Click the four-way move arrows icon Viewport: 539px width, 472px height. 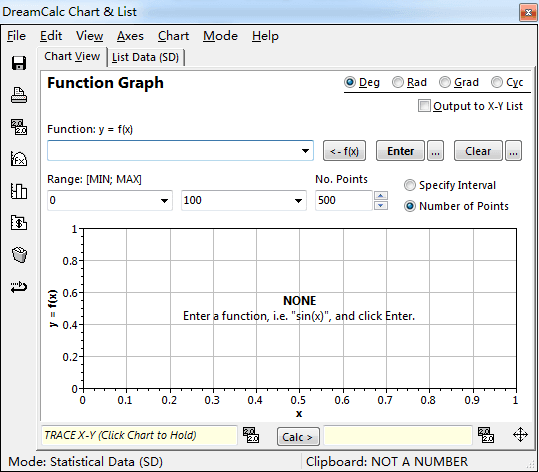[520, 435]
